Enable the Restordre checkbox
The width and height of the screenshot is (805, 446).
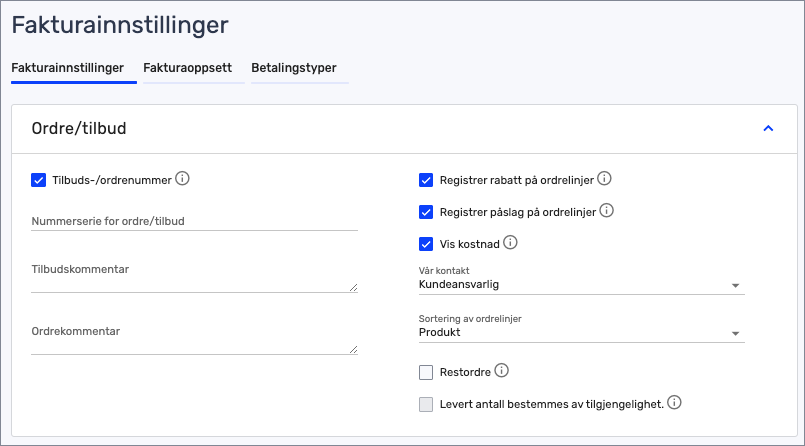point(426,372)
